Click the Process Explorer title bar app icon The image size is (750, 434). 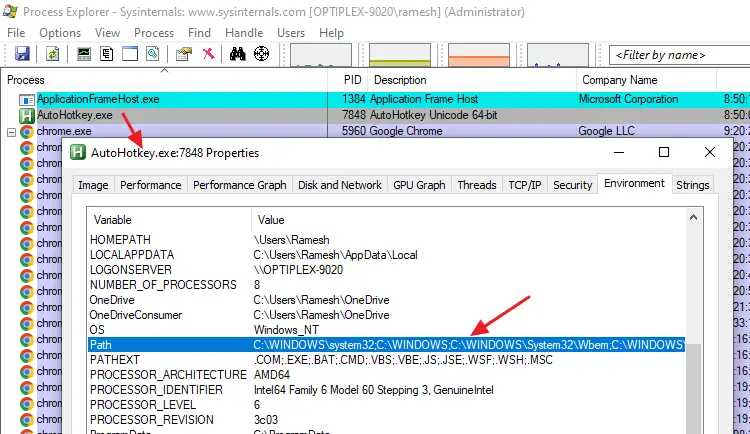click(10, 11)
